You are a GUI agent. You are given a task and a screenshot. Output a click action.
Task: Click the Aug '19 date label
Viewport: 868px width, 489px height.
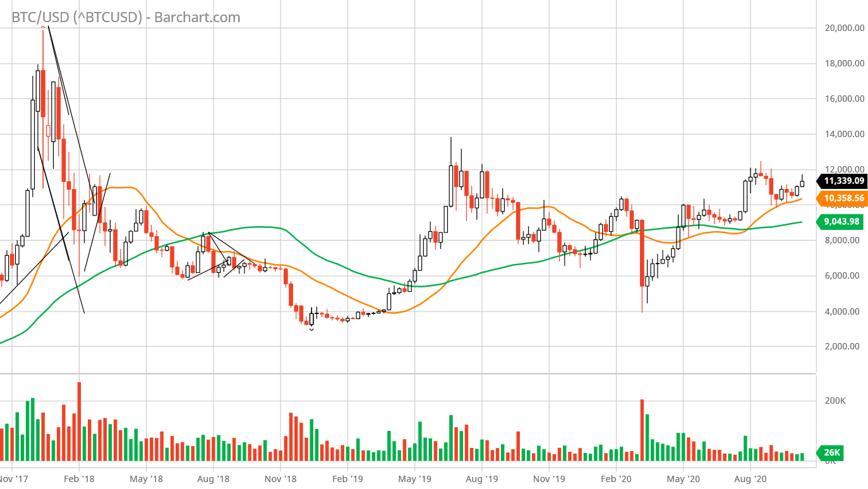(x=481, y=479)
